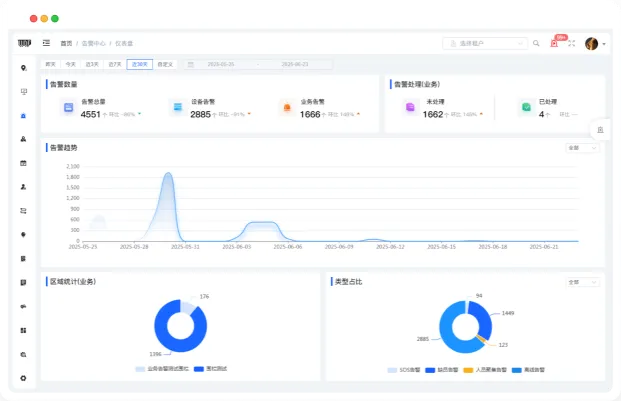This screenshot has height=401, width=621.
Task: Click the start date input field
Action: pos(220,64)
